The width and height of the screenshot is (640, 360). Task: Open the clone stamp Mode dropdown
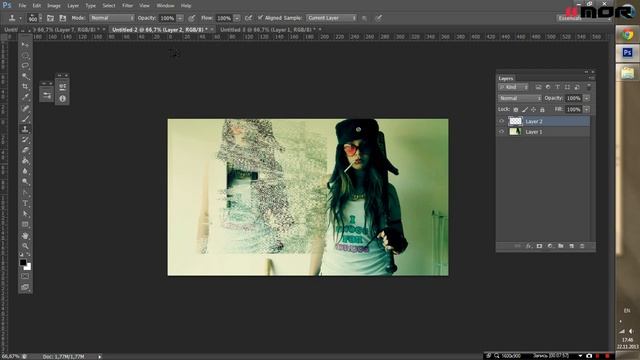click(111, 18)
